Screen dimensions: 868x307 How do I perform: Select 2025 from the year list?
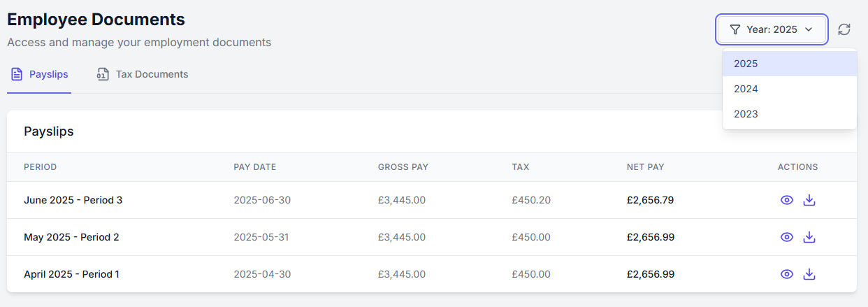point(746,64)
